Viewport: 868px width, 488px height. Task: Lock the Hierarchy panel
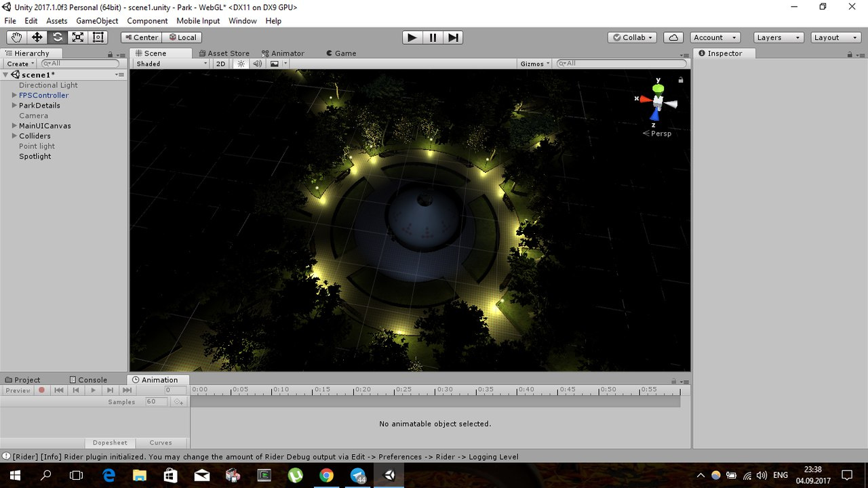(x=110, y=54)
